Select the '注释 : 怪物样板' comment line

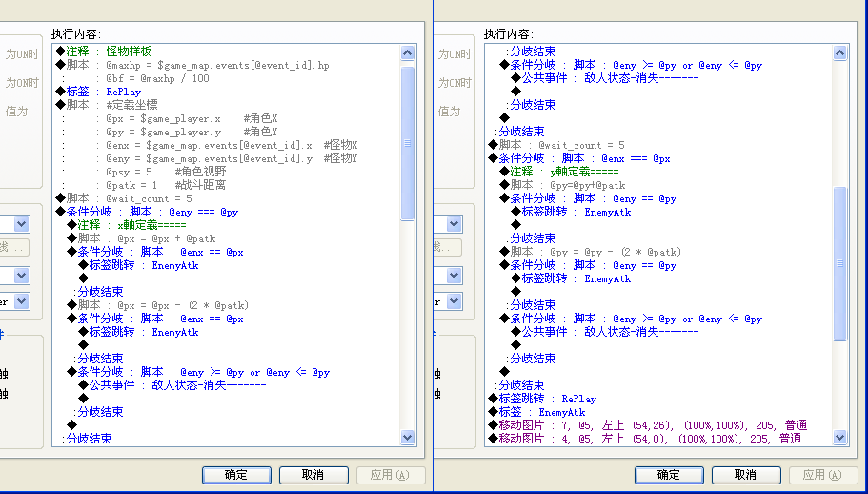104,52
